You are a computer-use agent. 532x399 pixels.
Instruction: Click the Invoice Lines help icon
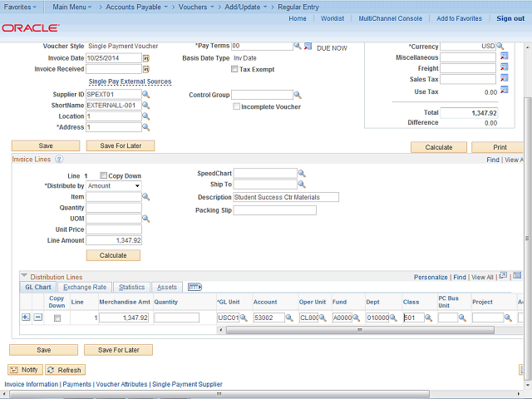click(x=59, y=159)
